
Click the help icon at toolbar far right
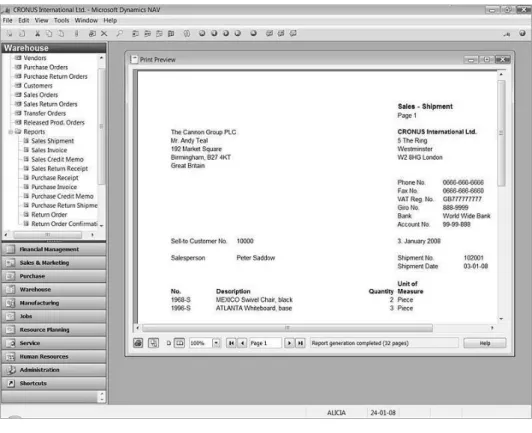tap(522, 33)
